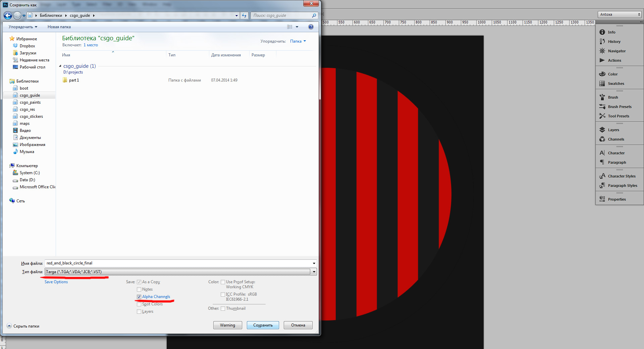Viewport: 644px width, 349px height.
Task: Click the Сохранить button
Action: [x=263, y=325]
